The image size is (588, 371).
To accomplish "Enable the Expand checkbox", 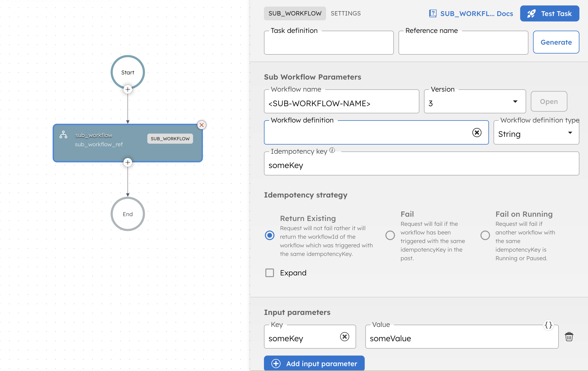I will pos(269,273).
